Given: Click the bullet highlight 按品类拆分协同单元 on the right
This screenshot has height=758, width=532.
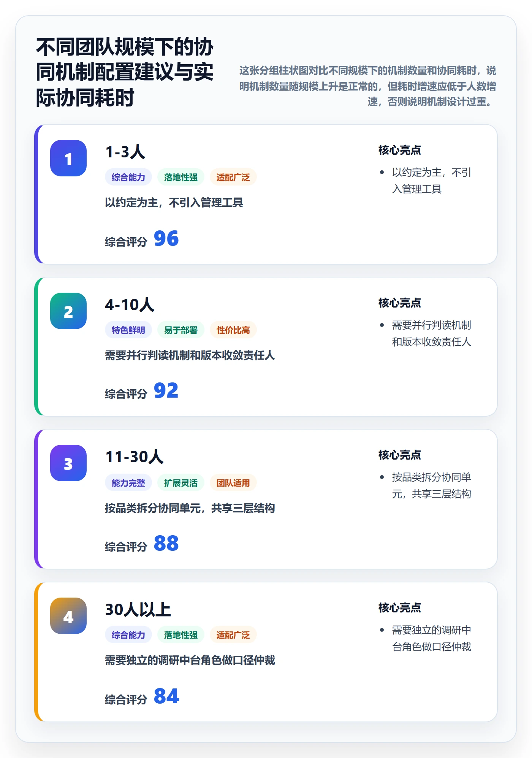Looking at the screenshot, I should tap(431, 485).
